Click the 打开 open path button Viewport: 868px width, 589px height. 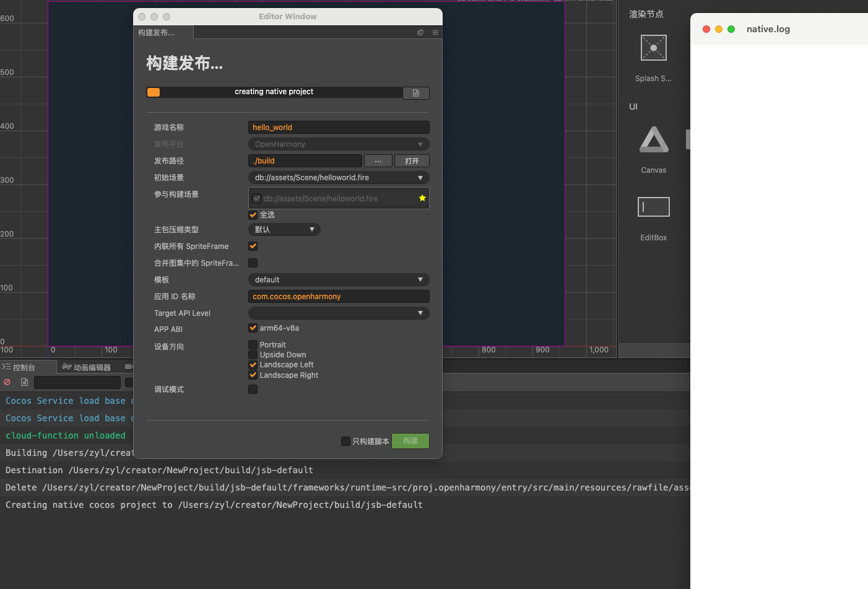[x=412, y=161]
